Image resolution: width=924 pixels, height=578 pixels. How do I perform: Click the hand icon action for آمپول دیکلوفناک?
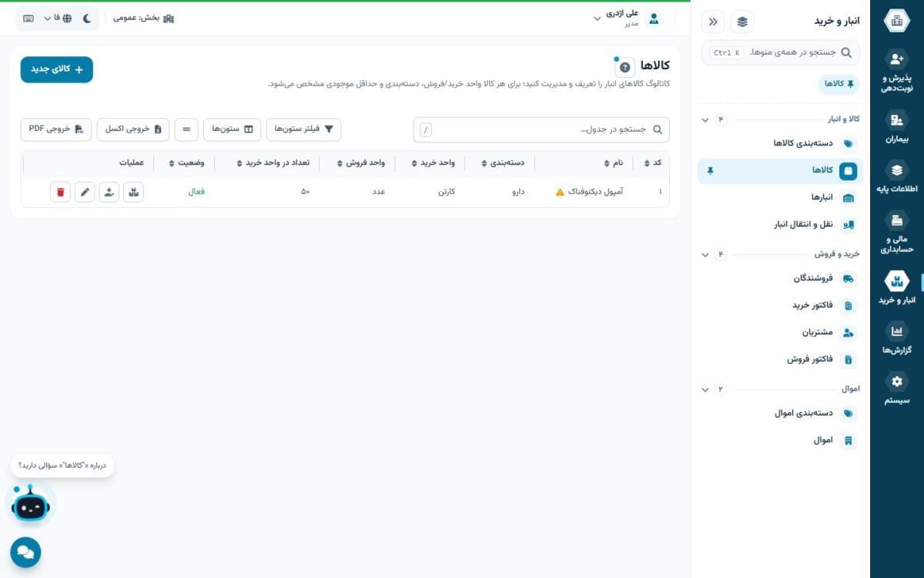coord(109,192)
